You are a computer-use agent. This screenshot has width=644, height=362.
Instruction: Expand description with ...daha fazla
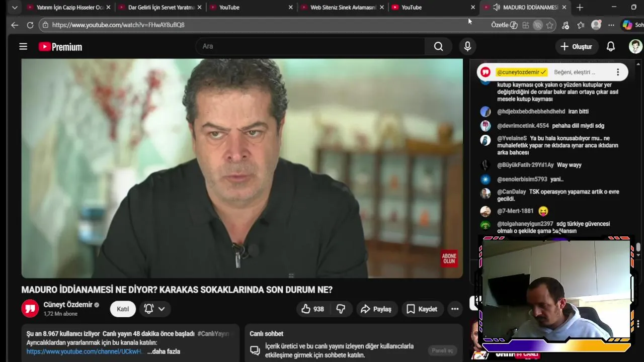click(164, 351)
